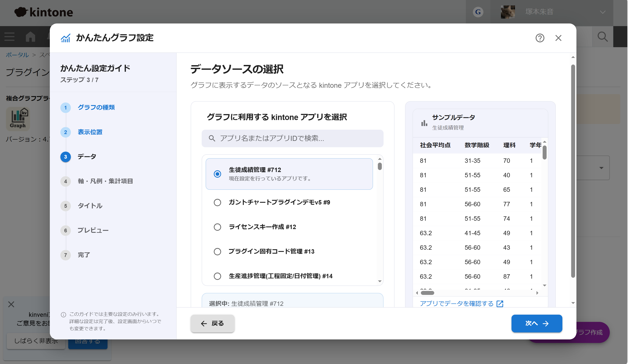Open help in the graph settings dialog
Image resolution: width=628 pixels, height=364 pixels.
540,38
